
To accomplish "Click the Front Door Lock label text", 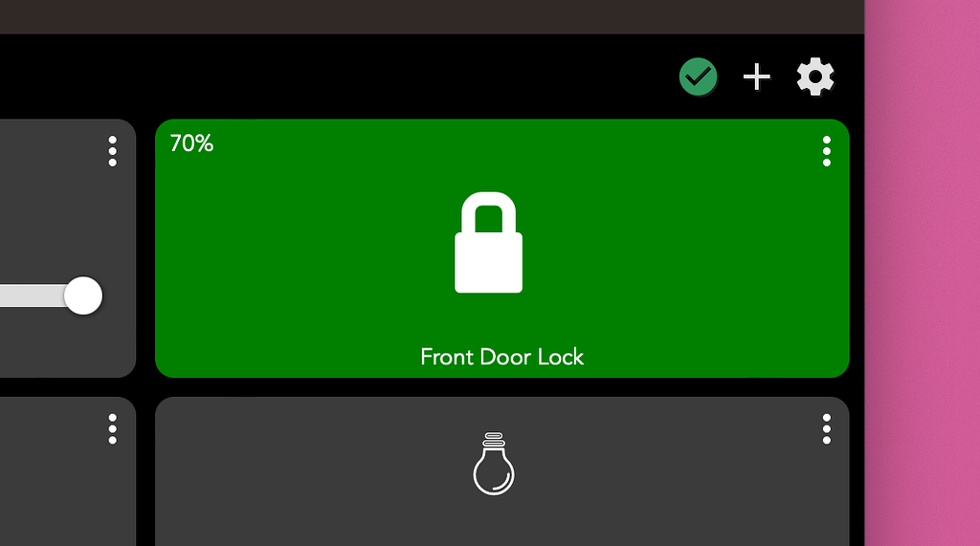I will click(501, 357).
